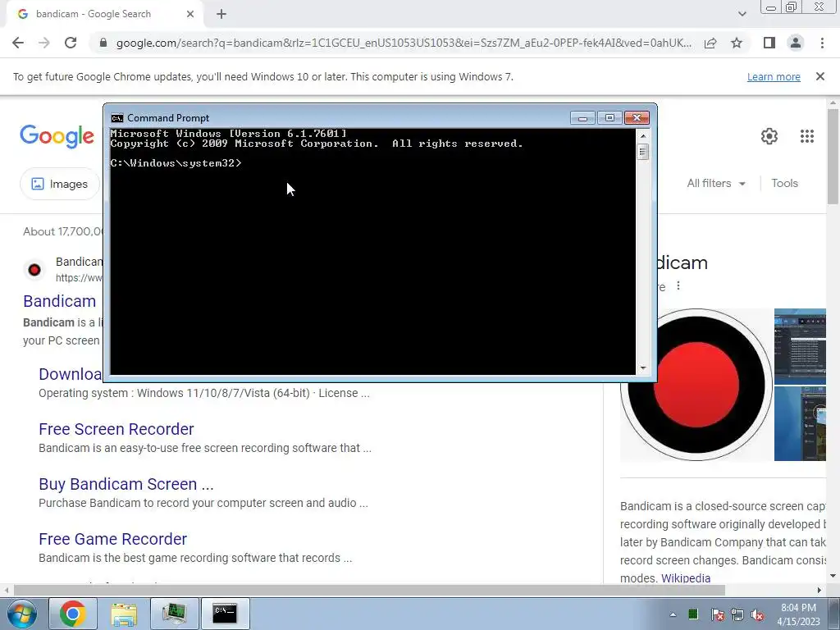The width and height of the screenshot is (840, 630).
Task: Open taskbar clock 8:04 PM
Action: click(798, 614)
